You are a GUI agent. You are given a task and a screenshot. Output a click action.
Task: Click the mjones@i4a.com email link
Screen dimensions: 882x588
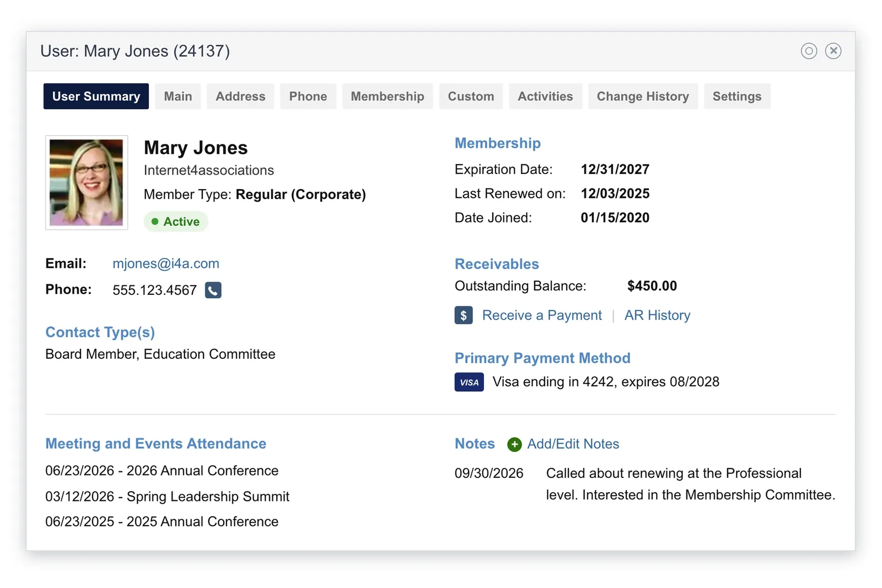[166, 263]
